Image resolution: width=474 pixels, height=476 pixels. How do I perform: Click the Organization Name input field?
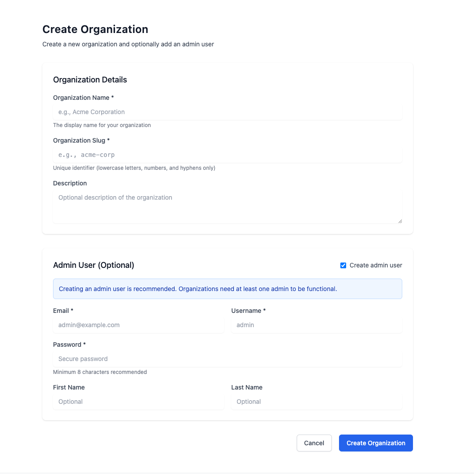pyautogui.click(x=228, y=112)
